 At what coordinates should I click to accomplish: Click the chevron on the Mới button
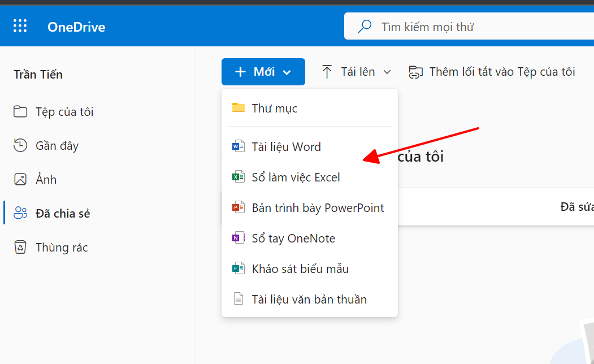287,72
